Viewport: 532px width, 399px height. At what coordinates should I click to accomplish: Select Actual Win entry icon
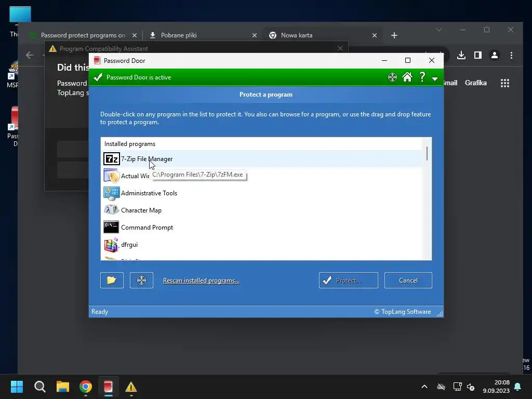click(111, 176)
